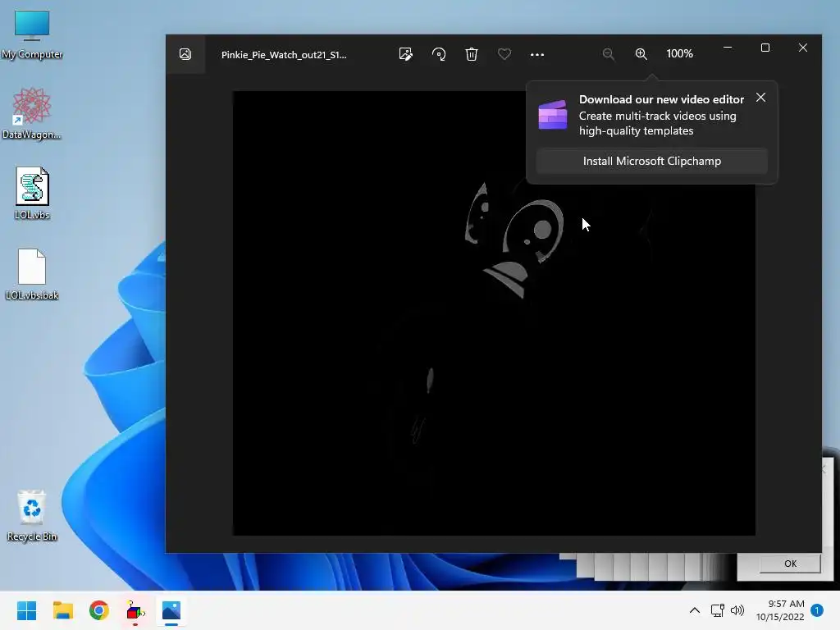Select the Recycle Bin icon
840x630 pixels.
point(32,516)
